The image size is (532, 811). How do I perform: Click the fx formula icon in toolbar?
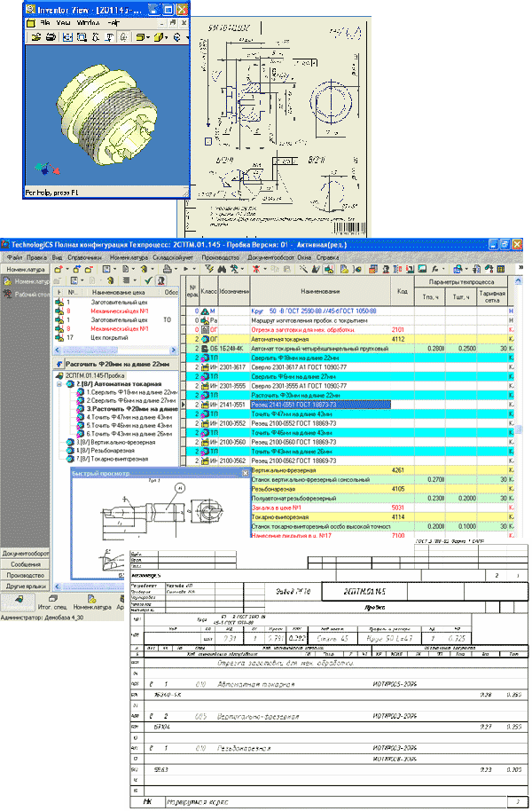tap(436, 269)
